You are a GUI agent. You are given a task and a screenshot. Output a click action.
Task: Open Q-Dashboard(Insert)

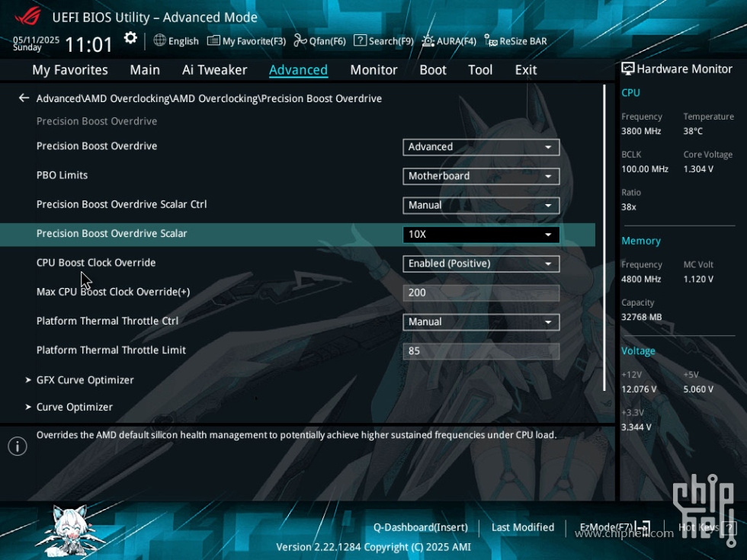[420, 527]
